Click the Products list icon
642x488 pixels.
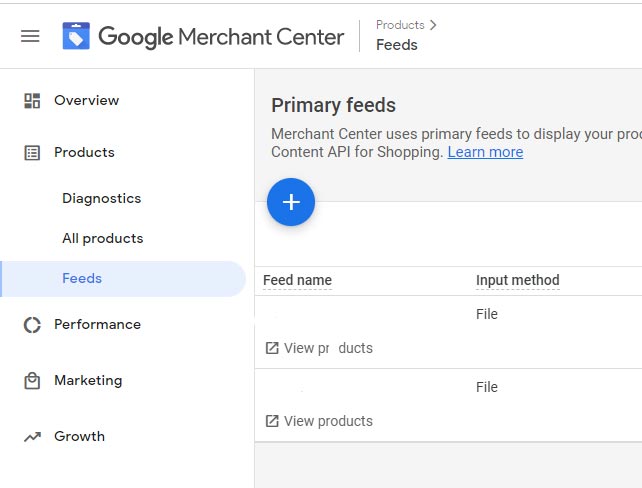(x=32, y=153)
